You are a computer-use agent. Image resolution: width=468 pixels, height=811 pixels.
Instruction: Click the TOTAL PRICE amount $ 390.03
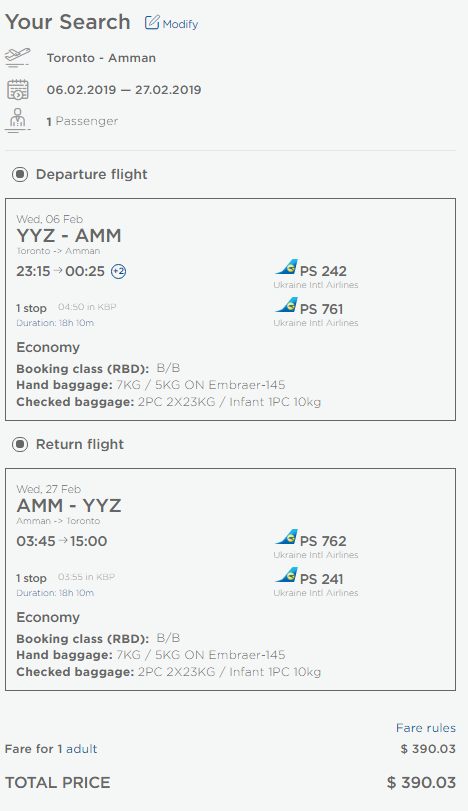(x=421, y=783)
